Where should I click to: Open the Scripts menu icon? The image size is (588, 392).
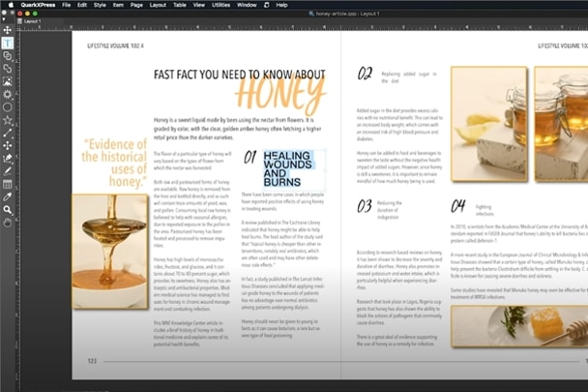coord(266,5)
